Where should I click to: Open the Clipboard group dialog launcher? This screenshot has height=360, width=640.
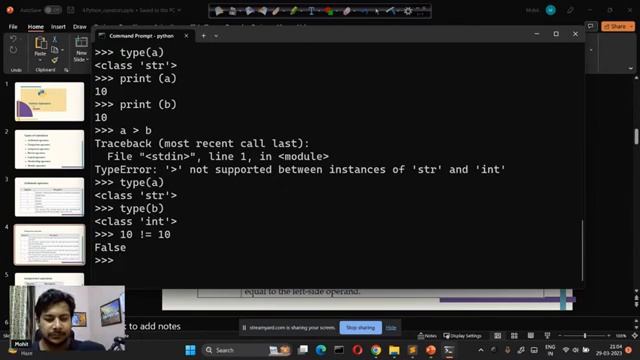coord(66,70)
